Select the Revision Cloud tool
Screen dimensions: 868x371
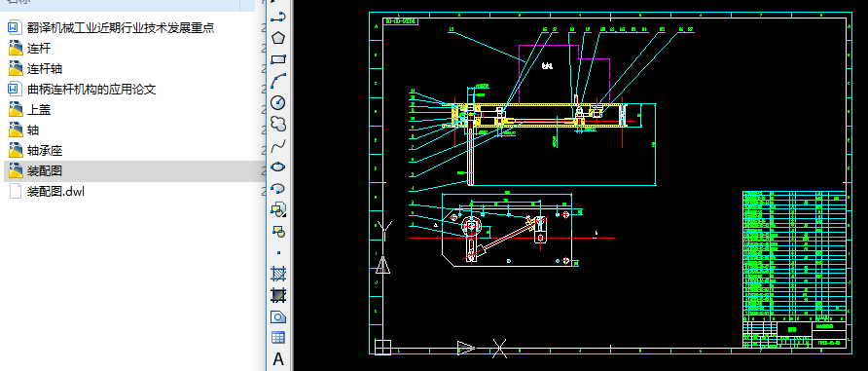pos(278,124)
